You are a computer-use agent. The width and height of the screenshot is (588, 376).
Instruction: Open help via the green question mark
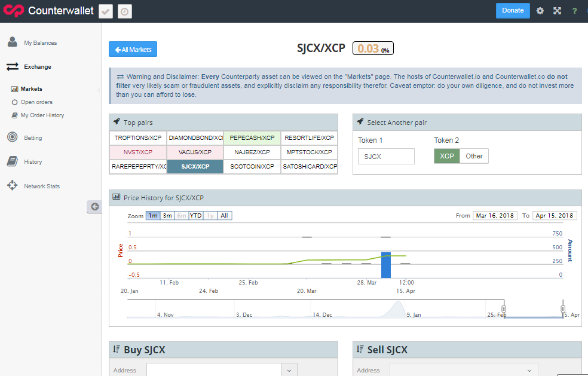pyautogui.click(x=574, y=11)
